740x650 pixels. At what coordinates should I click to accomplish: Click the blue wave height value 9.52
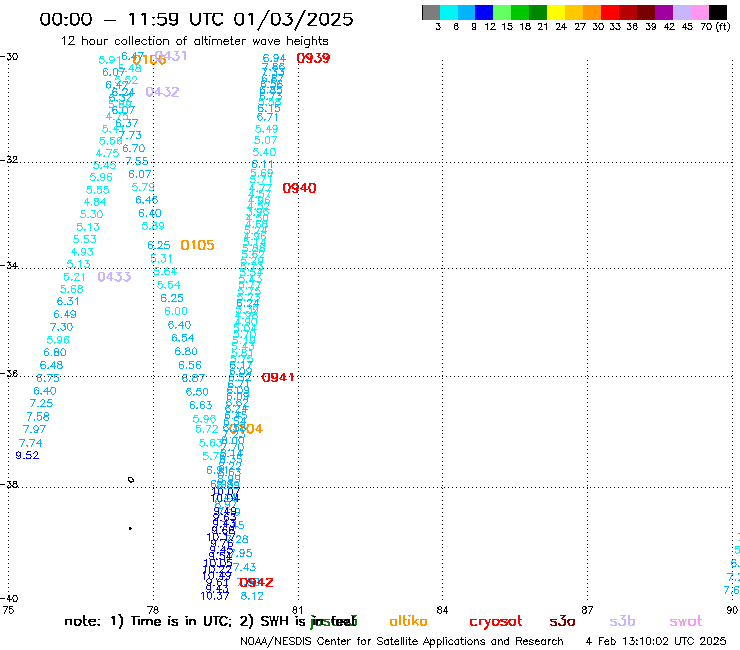27,455
